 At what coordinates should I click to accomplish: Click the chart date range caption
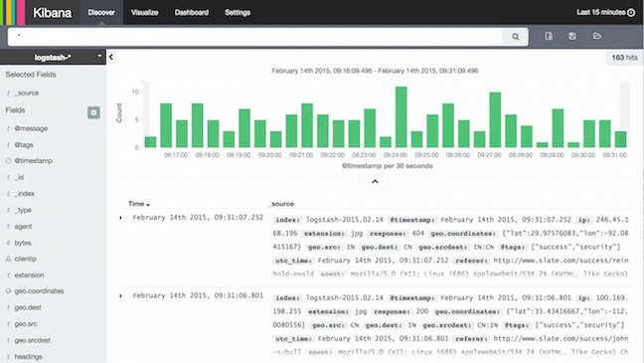click(375, 71)
